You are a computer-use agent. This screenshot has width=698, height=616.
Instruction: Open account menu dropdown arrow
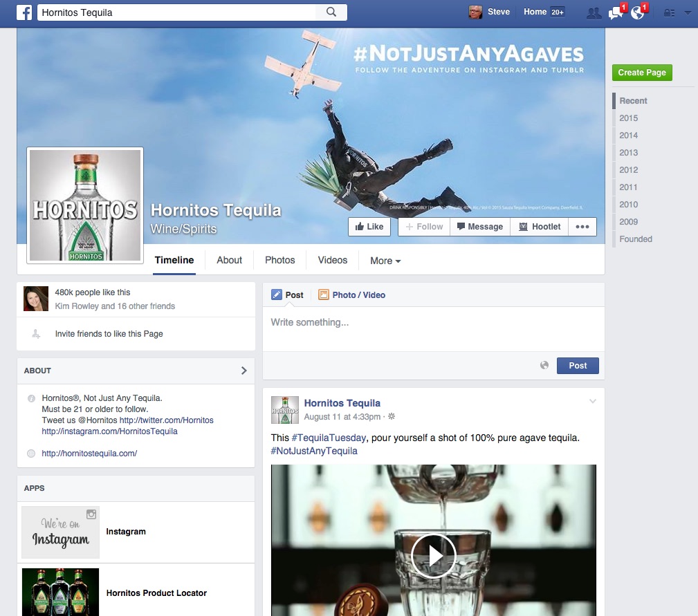tap(688, 13)
